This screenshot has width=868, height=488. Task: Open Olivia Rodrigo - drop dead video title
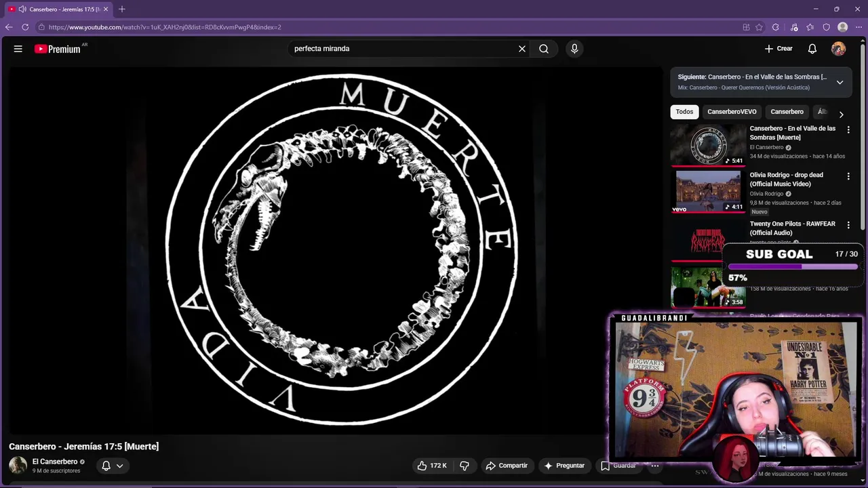tap(787, 180)
